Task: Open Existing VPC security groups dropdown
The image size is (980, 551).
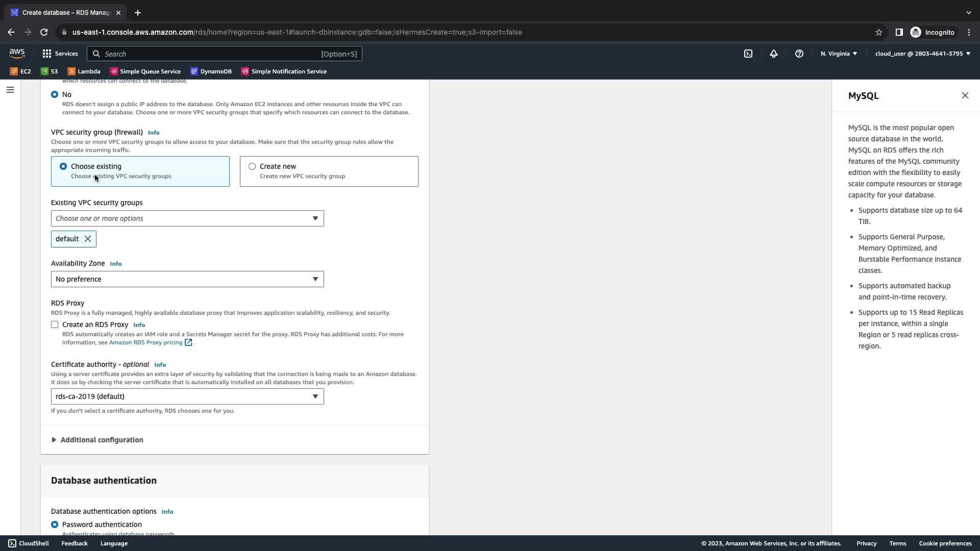Action: (187, 218)
